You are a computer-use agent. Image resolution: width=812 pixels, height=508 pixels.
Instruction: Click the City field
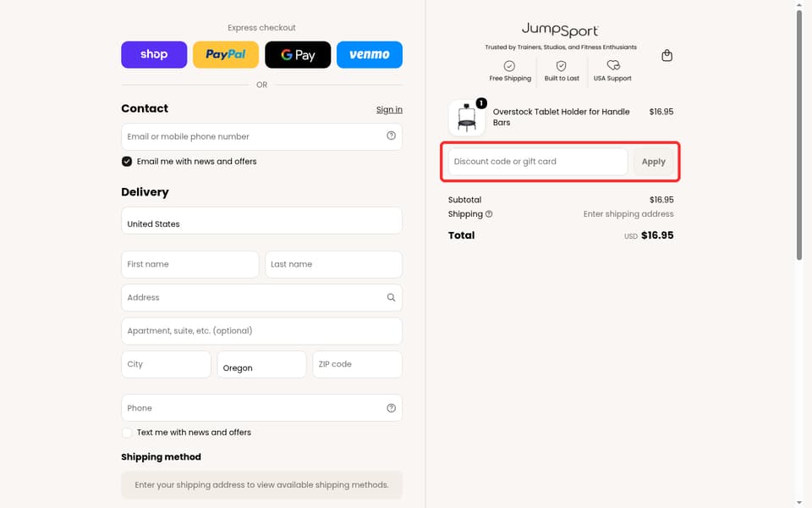pos(166,364)
